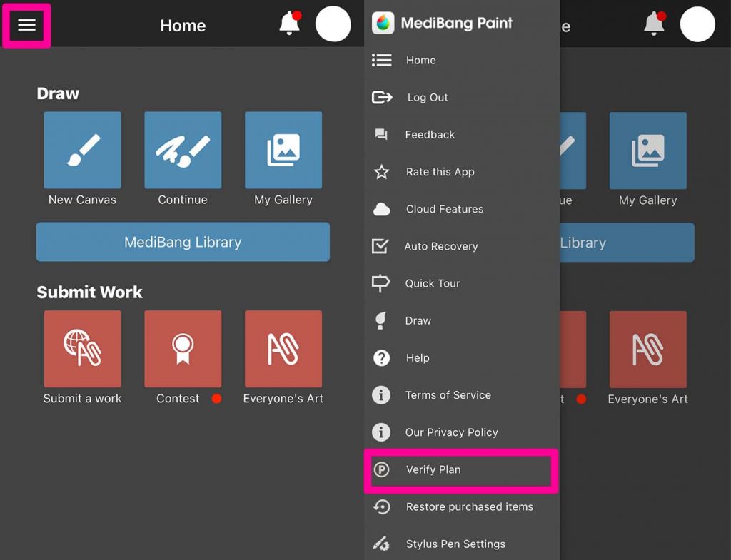731x560 pixels.
Task: Click the P icon beside Verify Plan
Action: (x=381, y=469)
